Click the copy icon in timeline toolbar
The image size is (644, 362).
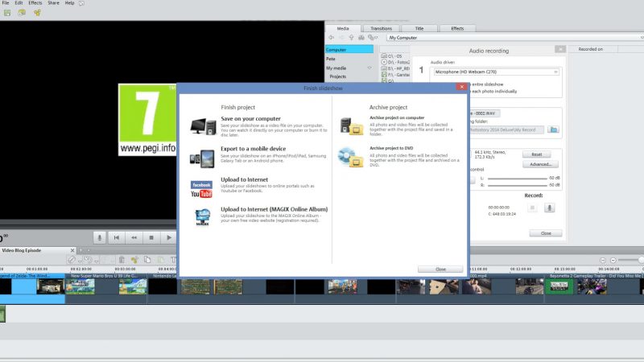tap(147, 260)
